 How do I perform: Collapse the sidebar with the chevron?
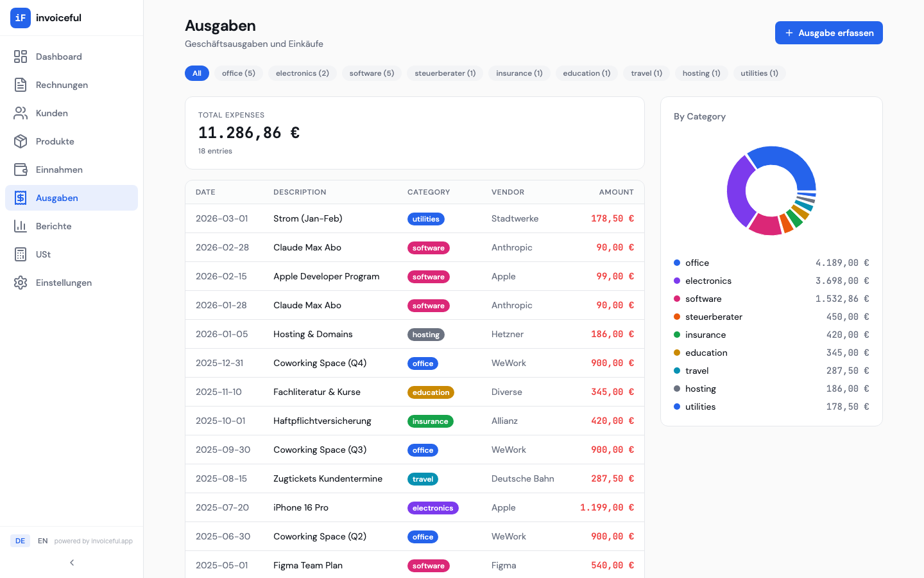tap(72, 563)
